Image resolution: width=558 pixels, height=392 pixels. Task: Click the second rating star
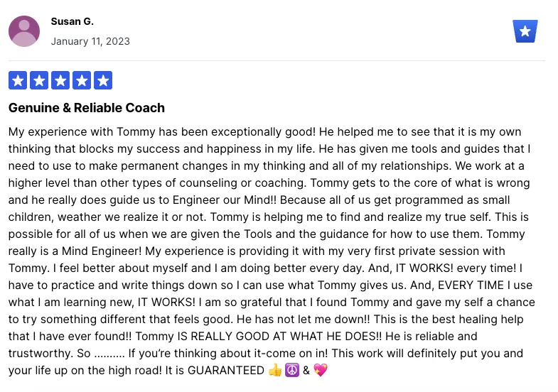click(x=39, y=80)
